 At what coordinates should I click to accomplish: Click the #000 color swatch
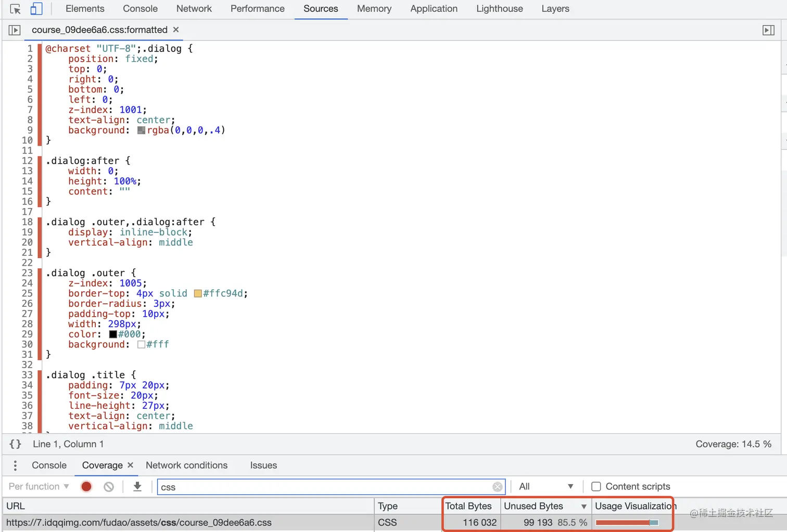(x=113, y=334)
